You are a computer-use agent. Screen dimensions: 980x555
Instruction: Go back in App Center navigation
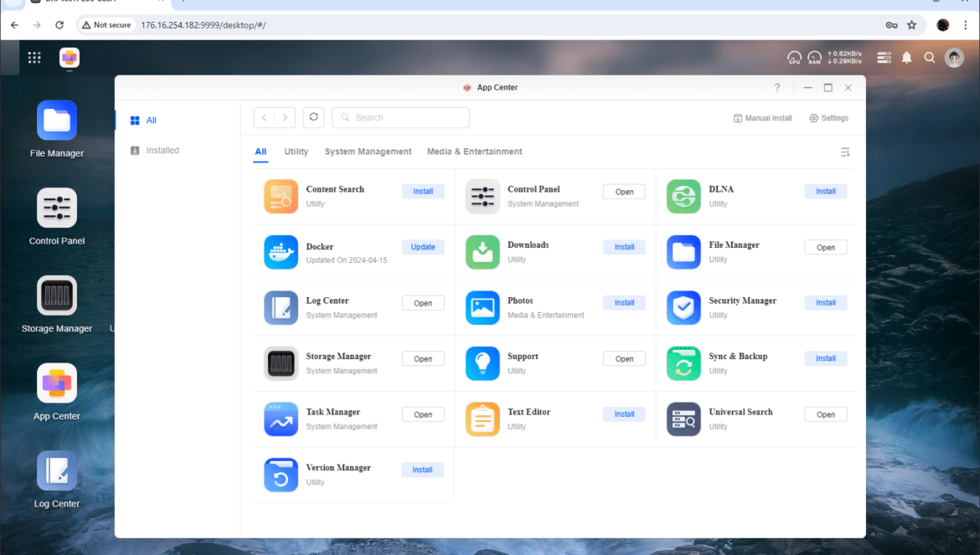(x=265, y=117)
